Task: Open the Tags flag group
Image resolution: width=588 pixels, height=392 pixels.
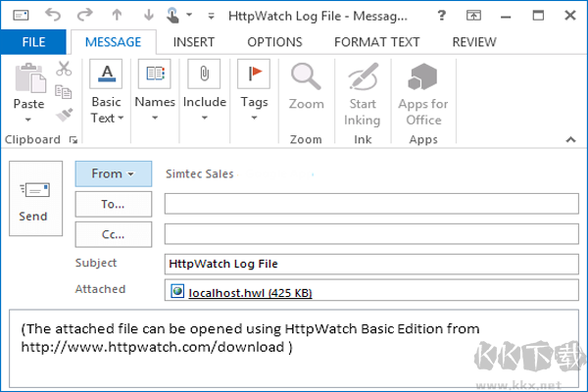Action: click(x=254, y=90)
